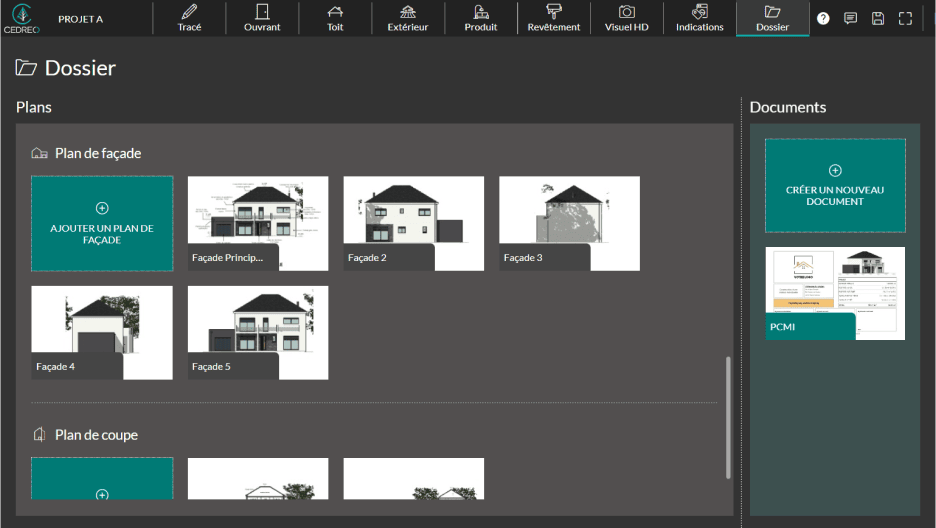The height and width of the screenshot is (528, 936).
Task: Click Ajouter un plan de façade
Action: coord(102,223)
